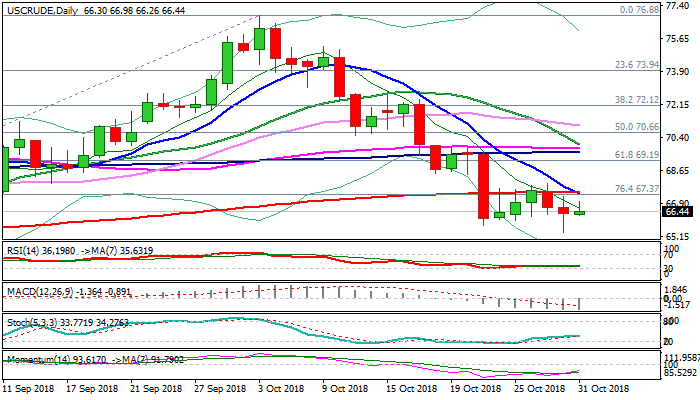Click the OHLC values 66.30 66.98 66.26 66.44

(x=134, y=10)
